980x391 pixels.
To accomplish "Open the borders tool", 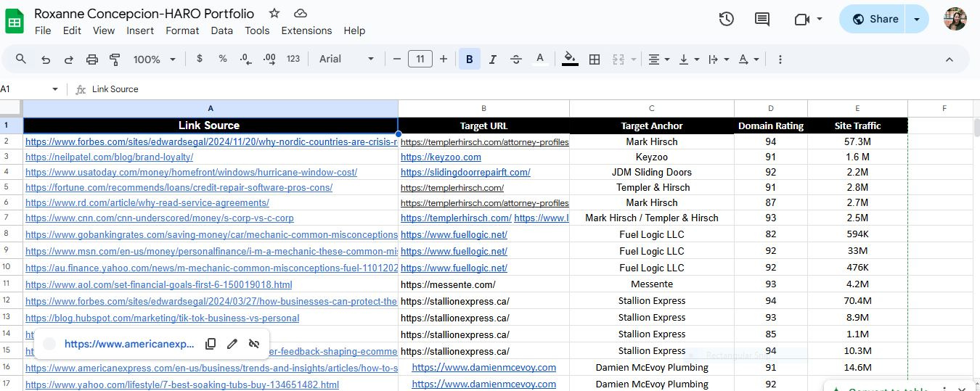I will pos(595,59).
